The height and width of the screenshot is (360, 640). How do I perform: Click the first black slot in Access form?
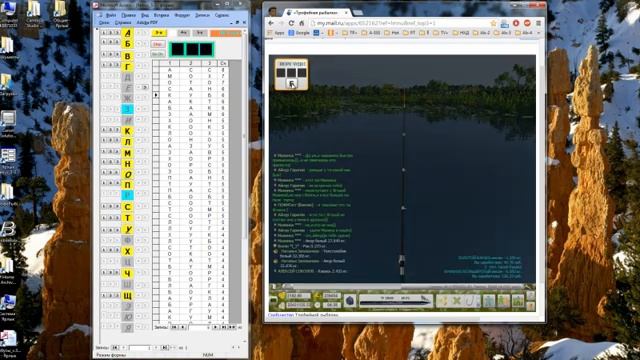click(178, 49)
